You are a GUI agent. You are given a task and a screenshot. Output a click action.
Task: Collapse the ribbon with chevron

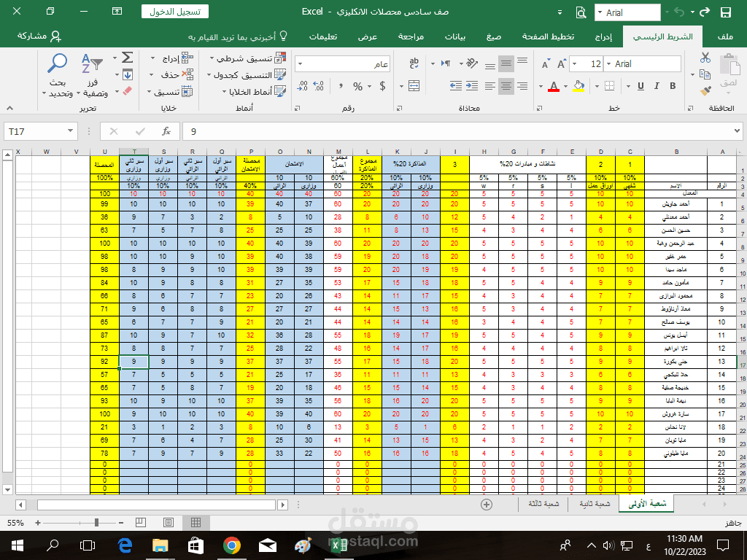click(9, 108)
